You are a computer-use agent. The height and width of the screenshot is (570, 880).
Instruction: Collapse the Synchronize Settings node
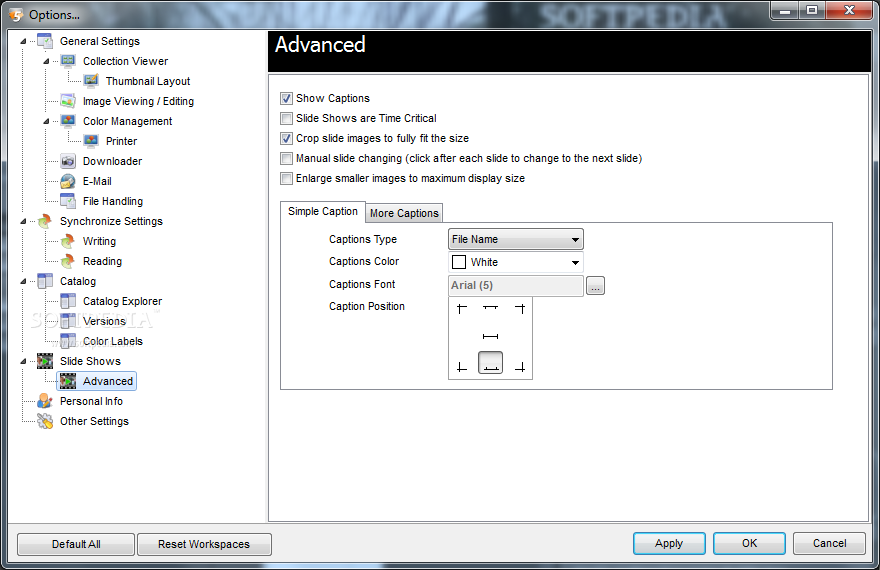[x=23, y=221]
